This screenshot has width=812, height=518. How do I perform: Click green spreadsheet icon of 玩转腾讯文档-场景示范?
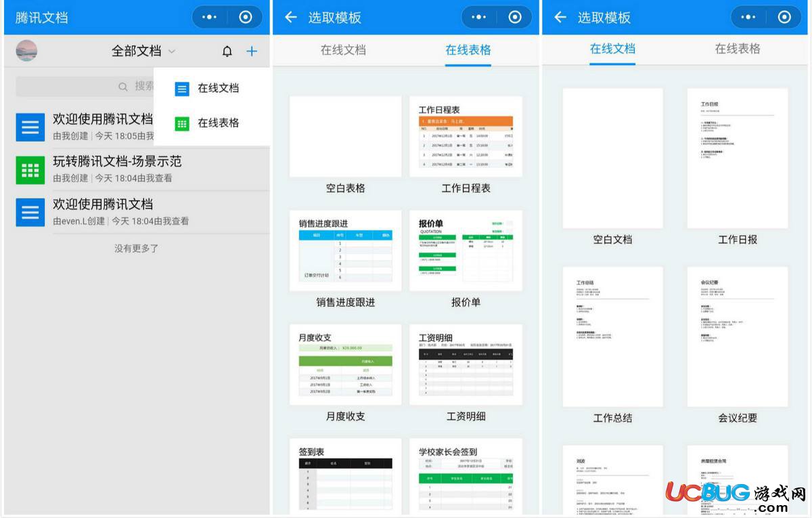(x=30, y=169)
